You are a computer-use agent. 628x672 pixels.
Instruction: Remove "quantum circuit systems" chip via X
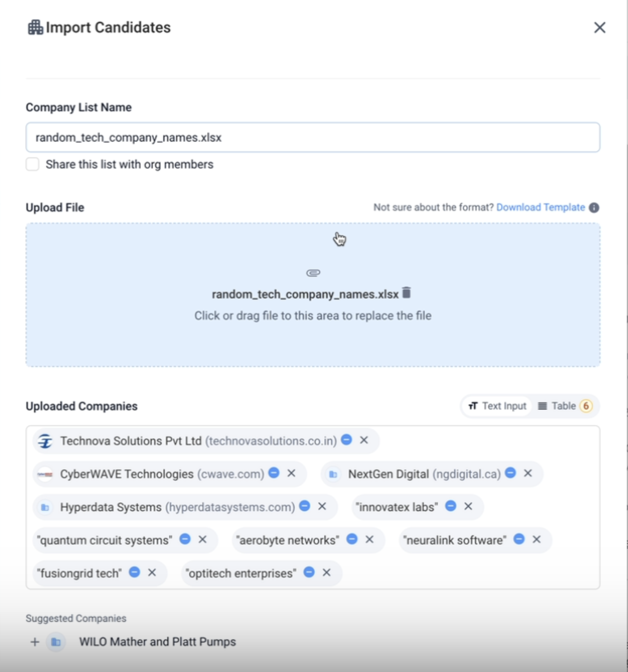203,539
